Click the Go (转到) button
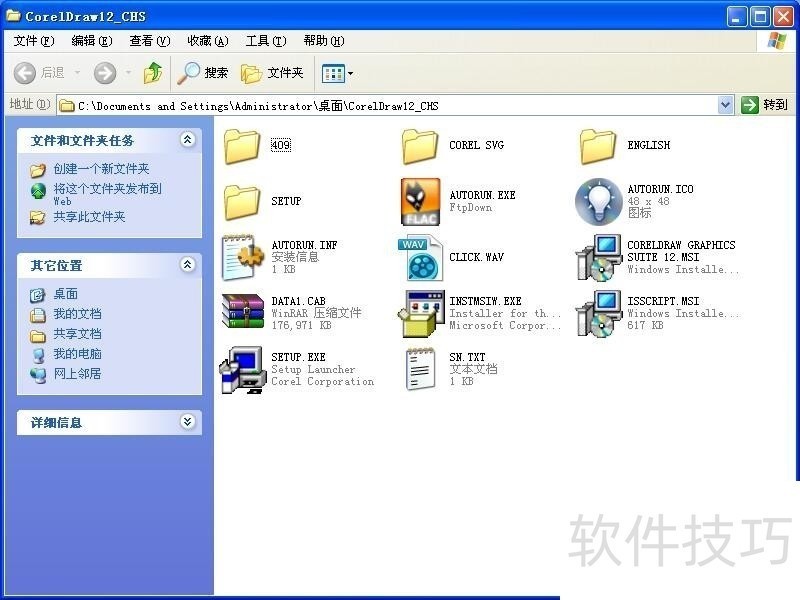 point(764,105)
